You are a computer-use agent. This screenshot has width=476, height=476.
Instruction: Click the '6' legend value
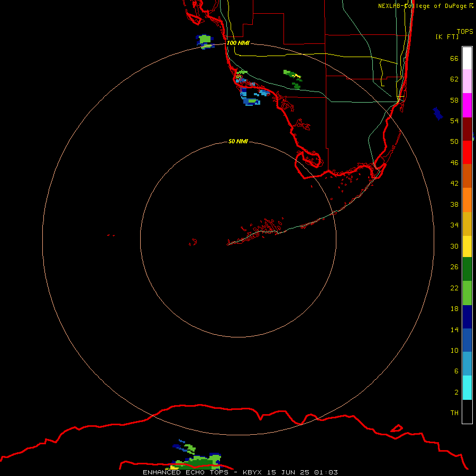[x=456, y=371]
